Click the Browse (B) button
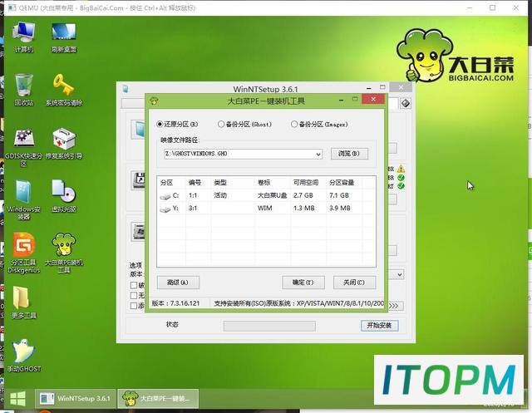Viewport: 532px width, 413px height. click(x=349, y=154)
